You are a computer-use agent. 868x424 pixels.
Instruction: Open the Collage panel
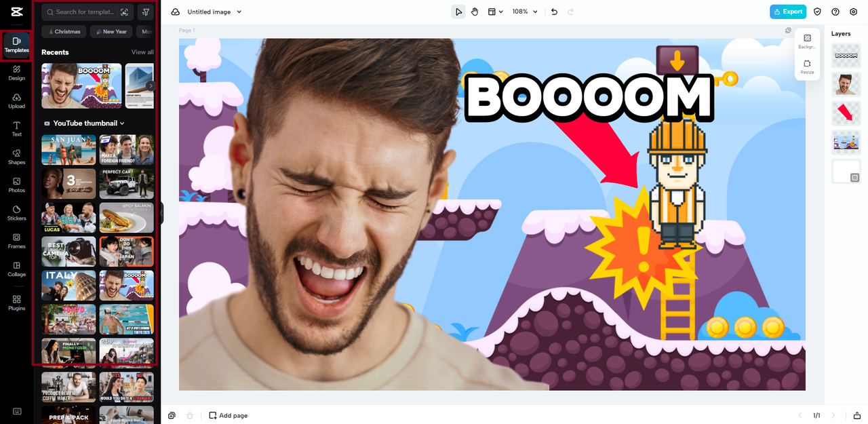[16, 269]
